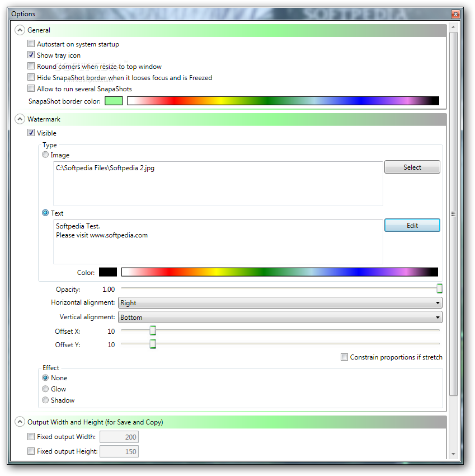
Task: Click the black watermark Color swatch
Action: coord(107,272)
